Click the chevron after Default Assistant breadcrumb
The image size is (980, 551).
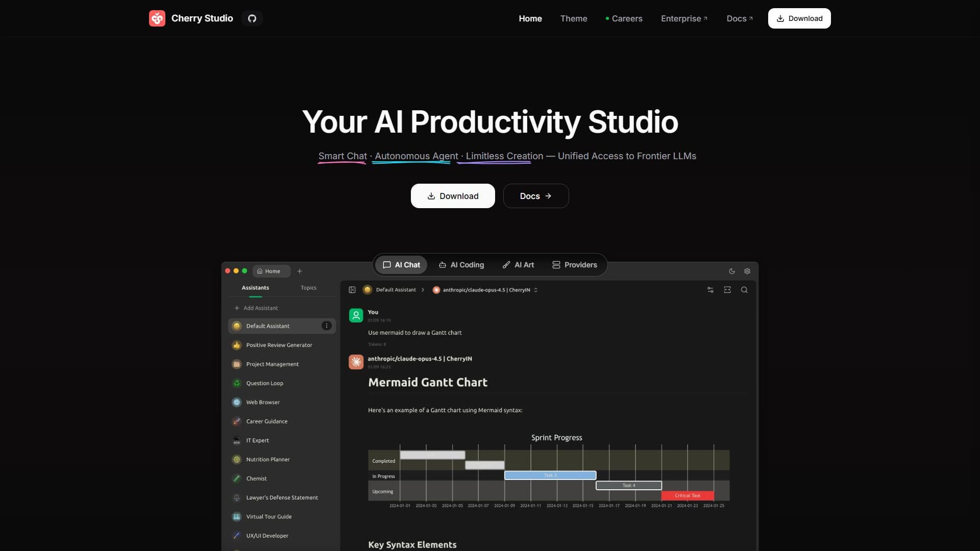click(423, 290)
